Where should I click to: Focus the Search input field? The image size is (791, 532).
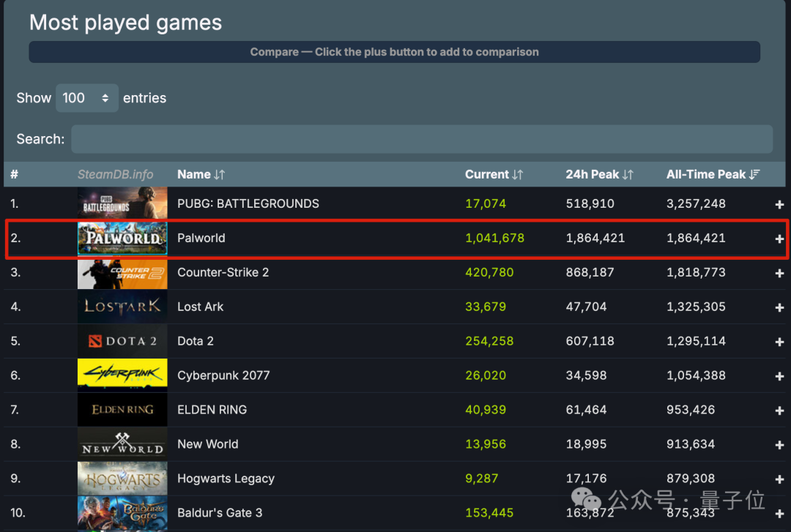tap(422, 139)
